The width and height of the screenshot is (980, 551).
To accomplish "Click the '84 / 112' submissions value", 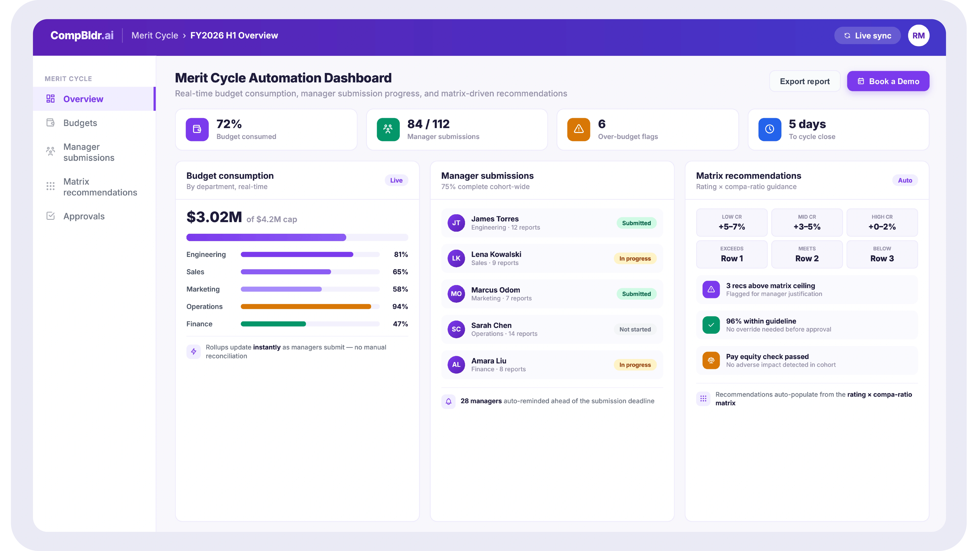I will point(428,124).
